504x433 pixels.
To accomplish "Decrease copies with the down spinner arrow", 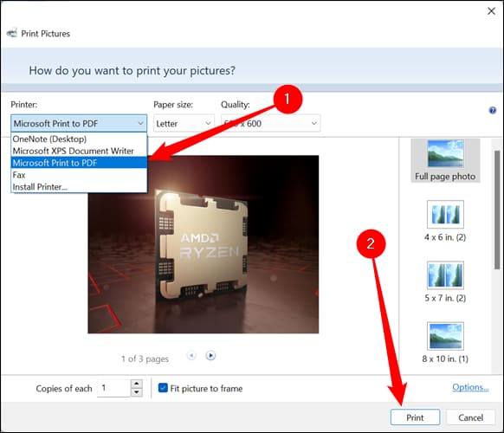I will (137, 392).
